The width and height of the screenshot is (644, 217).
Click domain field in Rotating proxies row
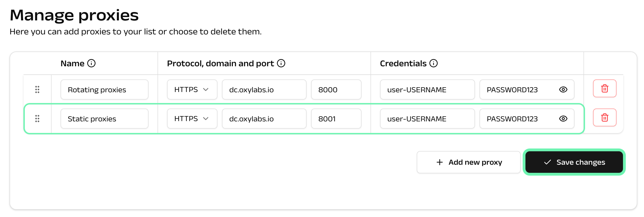point(264,89)
